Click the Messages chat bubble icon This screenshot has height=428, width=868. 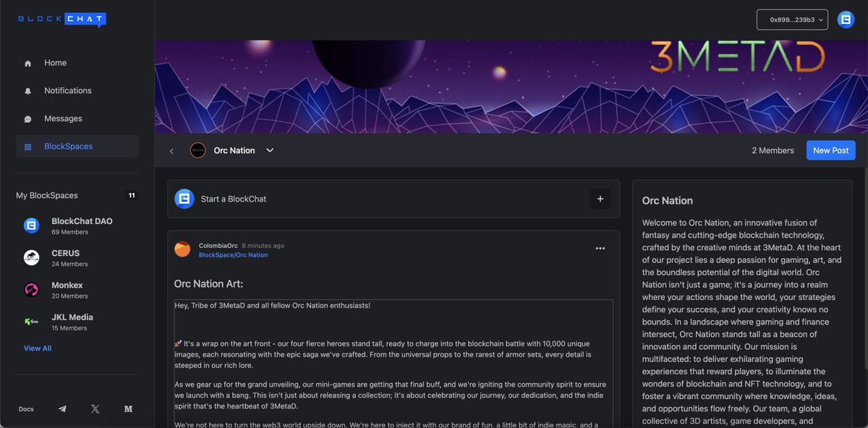coord(28,119)
